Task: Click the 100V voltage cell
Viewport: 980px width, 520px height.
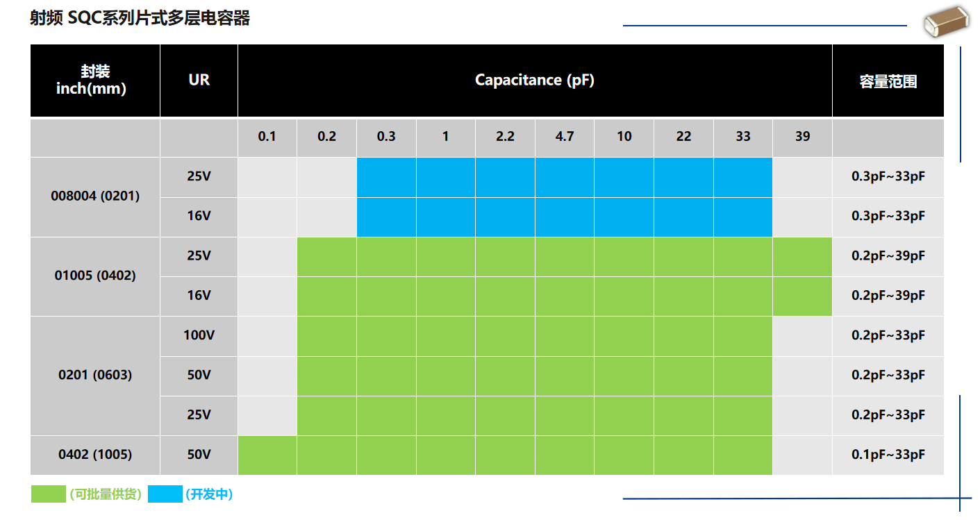Action: (199, 336)
